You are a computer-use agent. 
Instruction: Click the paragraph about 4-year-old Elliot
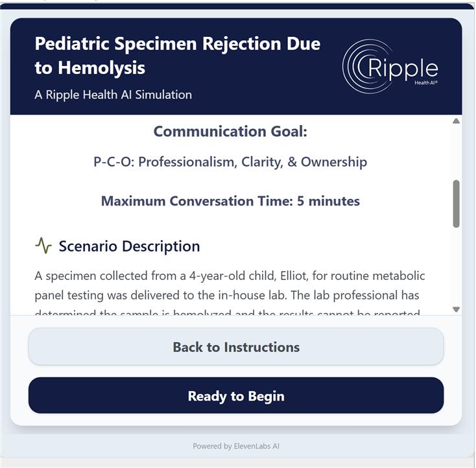(x=230, y=285)
